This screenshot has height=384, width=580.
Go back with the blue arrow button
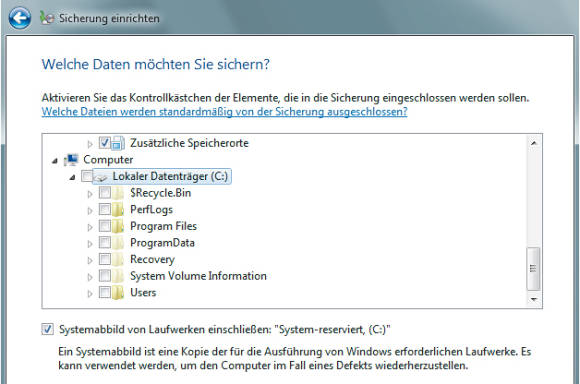tap(20, 18)
